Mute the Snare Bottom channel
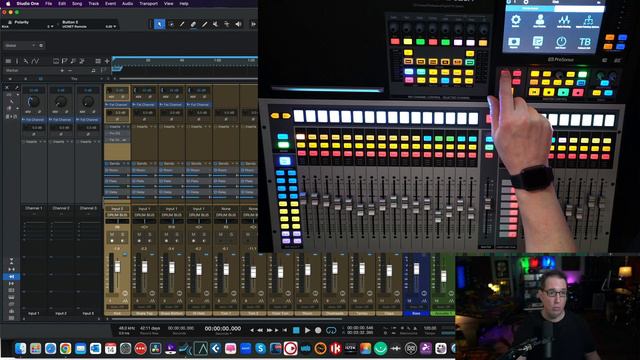 pyautogui.click(x=167, y=234)
